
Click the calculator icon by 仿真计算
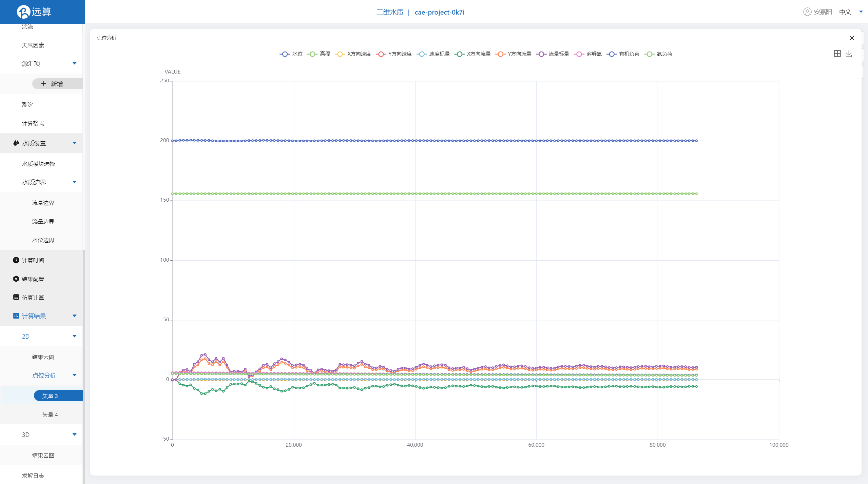(x=16, y=297)
